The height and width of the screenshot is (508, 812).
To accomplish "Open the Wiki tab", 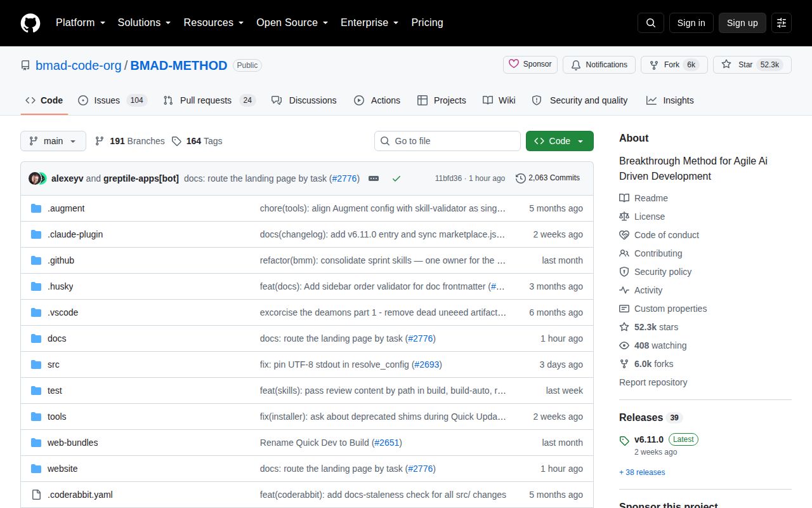I will pyautogui.click(x=499, y=100).
